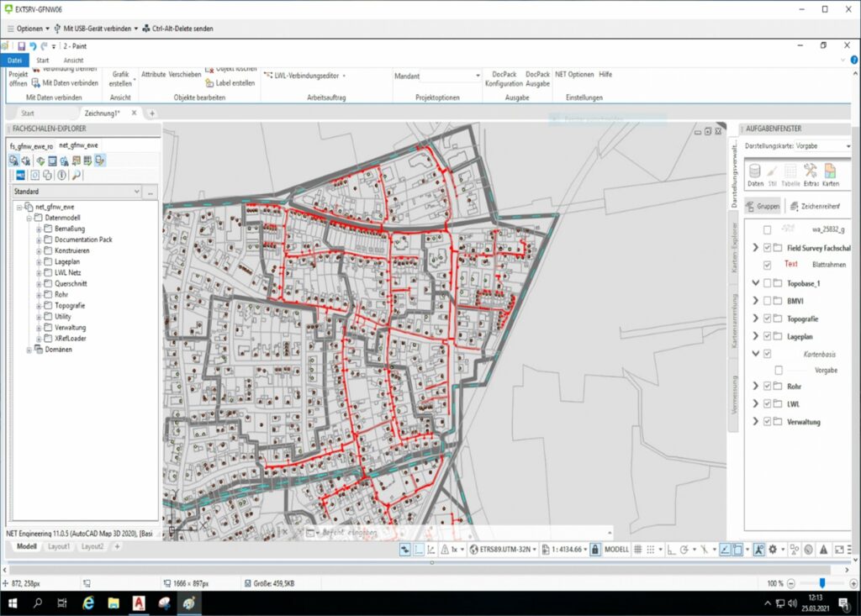Uncheck the Topografie layer checkbox

(x=767, y=319)
